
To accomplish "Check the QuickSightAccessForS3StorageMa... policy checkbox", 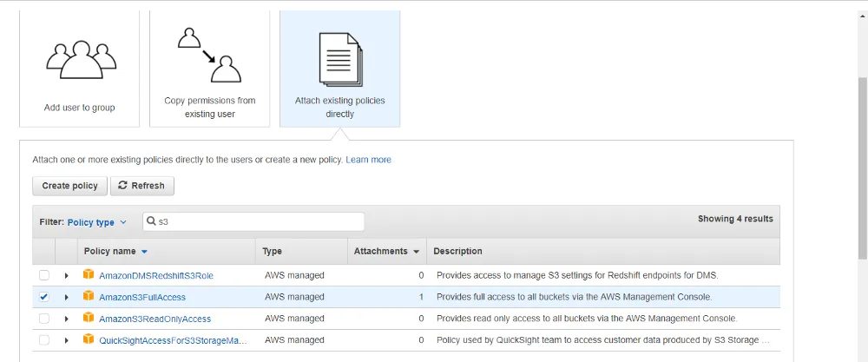I will tap(43, 339).
